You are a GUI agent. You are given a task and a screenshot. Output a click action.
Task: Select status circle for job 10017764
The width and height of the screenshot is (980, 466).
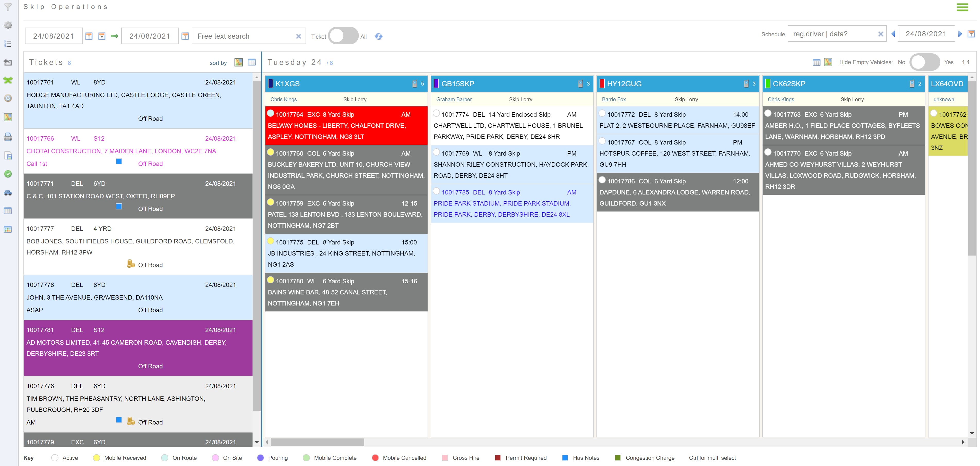[271, 113]
